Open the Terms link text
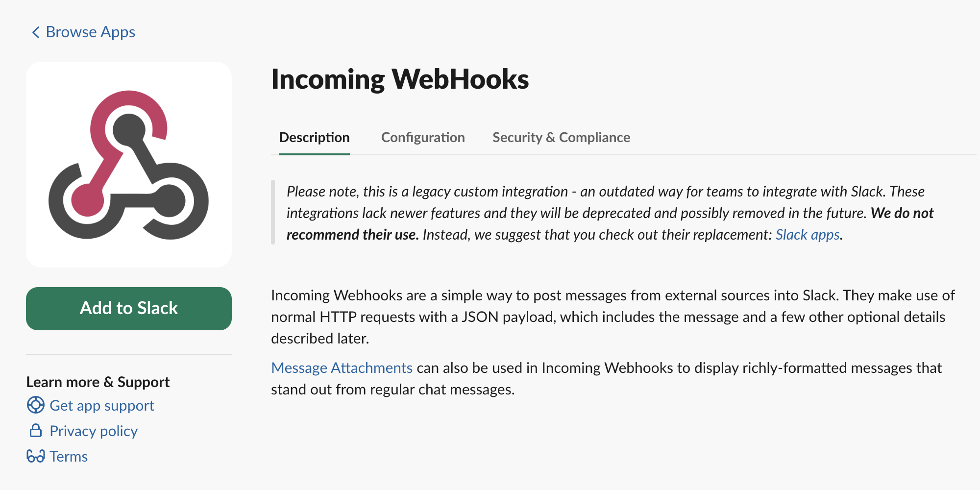This screenshot has height=490, width=980. pyautogui.click(x=69, y=457)
